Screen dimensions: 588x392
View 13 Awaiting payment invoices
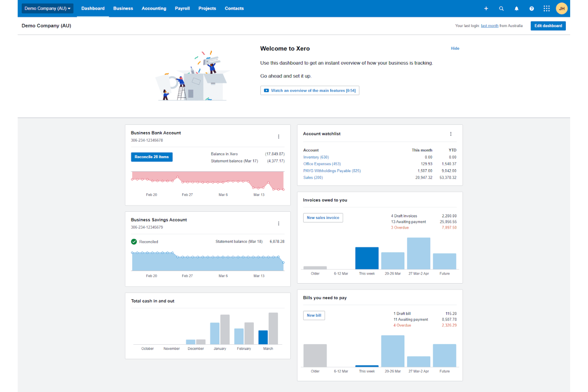[408, 222]
